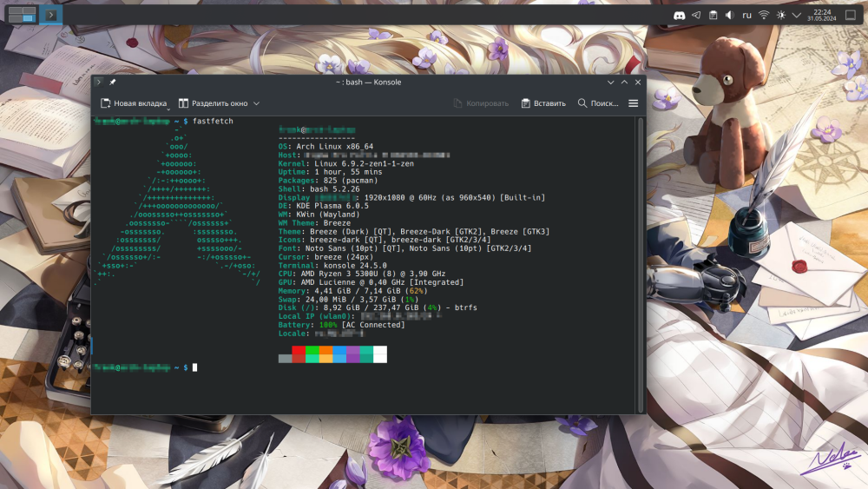Click the 'Вставить' paste button
868x489 pixels.
[x=543, y=103]
